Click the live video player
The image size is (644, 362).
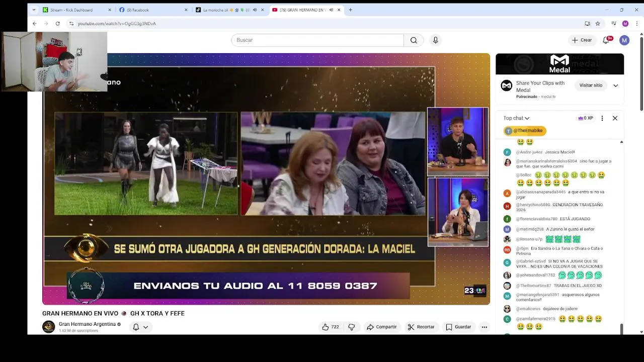pyautogui.click(x=266, y=179)
